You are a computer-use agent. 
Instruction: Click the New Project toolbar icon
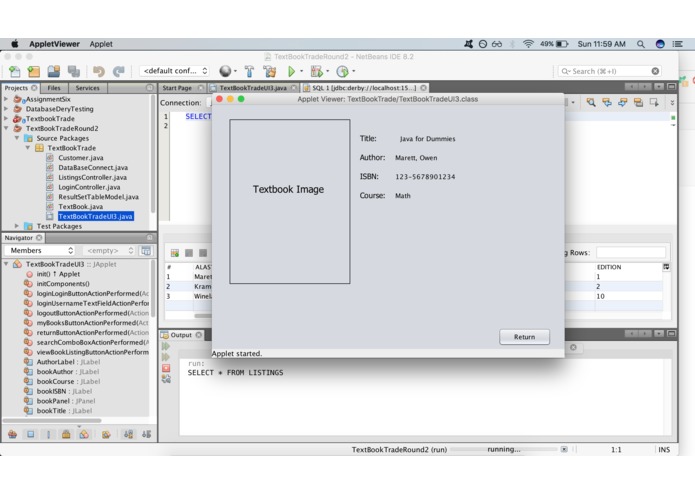point(33,71)
